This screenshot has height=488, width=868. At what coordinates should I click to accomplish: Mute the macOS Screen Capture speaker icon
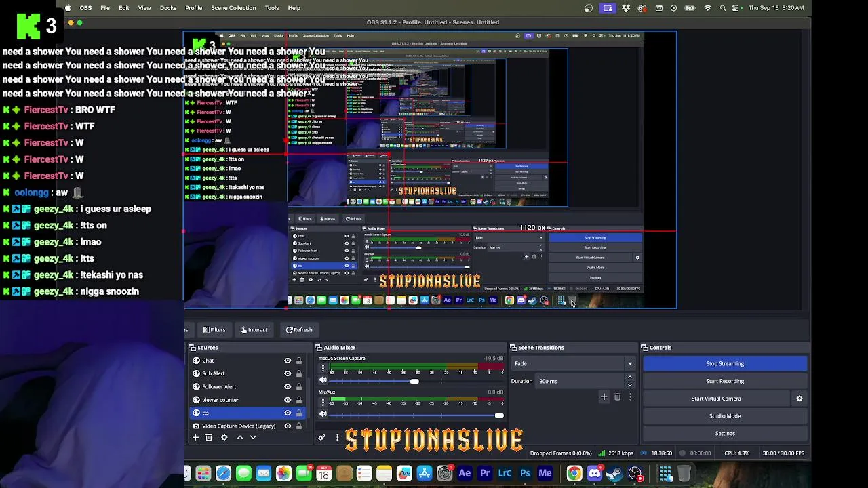tap(323, 381)
